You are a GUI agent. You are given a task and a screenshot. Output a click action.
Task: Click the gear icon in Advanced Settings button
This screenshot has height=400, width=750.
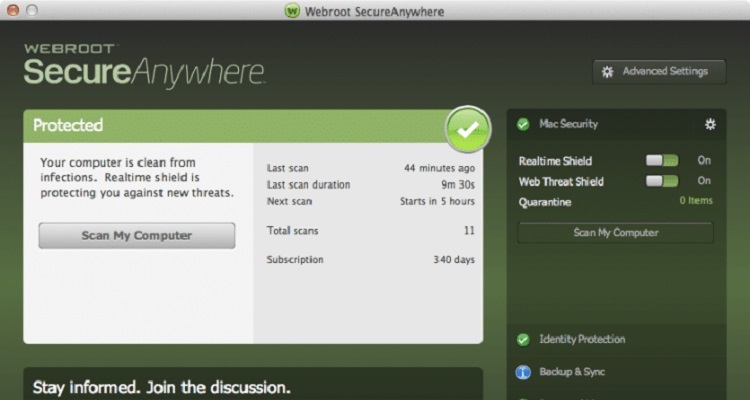click(x=607, y=72)
